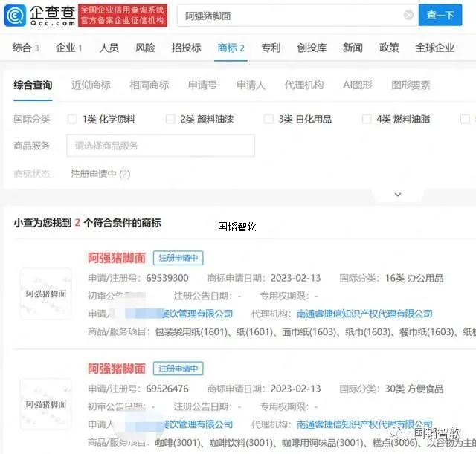476x454 pixels.
Task: Check the 2类 颜料油漆 checkbox
Action: point(170,119)
